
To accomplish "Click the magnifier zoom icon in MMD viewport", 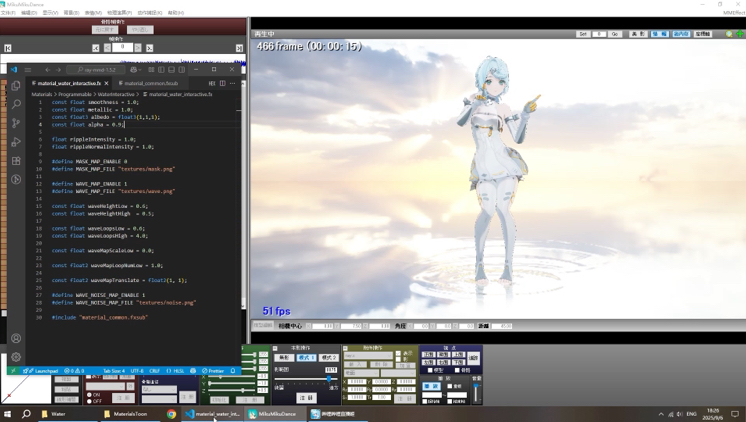I will [729, 34].
